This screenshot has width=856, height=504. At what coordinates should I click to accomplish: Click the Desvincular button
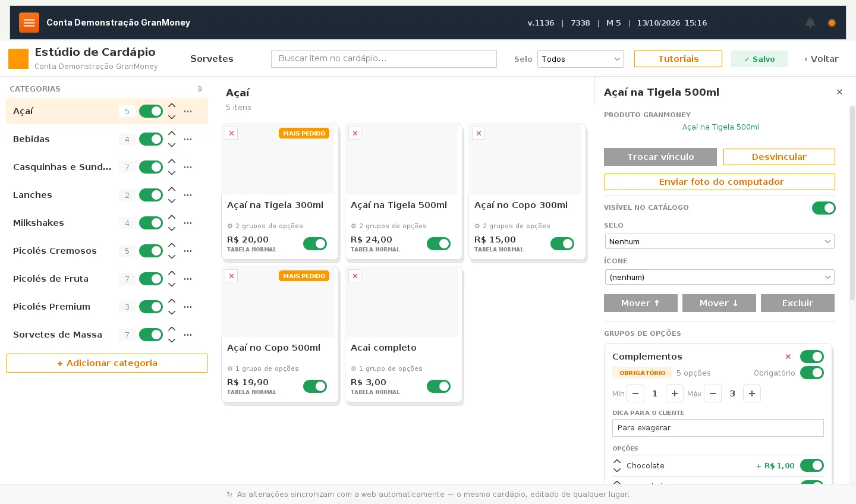pos(779,157)
